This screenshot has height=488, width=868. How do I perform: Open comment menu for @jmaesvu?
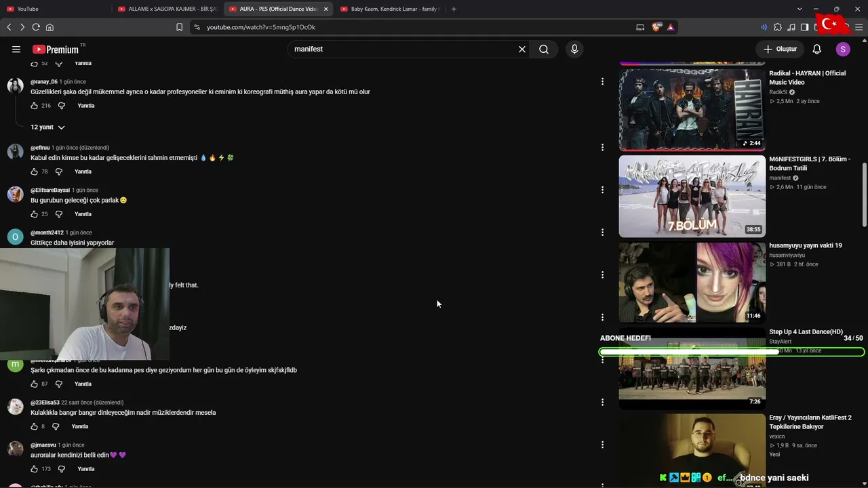[x=602, y=445]
